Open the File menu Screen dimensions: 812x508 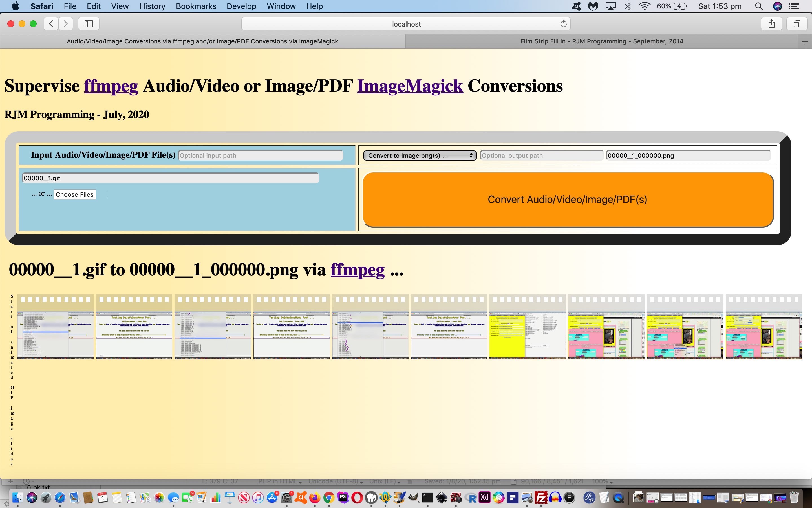pyautogui.click(x=70, y=6)
